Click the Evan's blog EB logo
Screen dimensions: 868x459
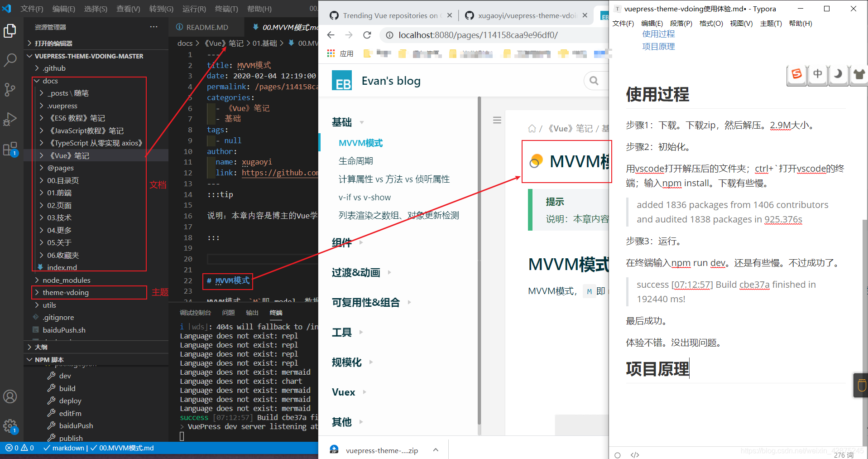[x=342, y=81]
